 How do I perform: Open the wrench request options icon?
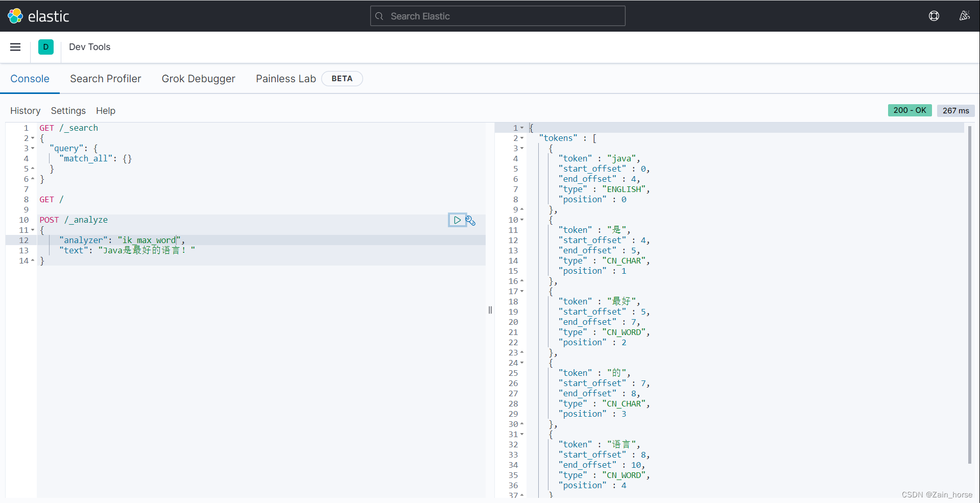[471, 221]
